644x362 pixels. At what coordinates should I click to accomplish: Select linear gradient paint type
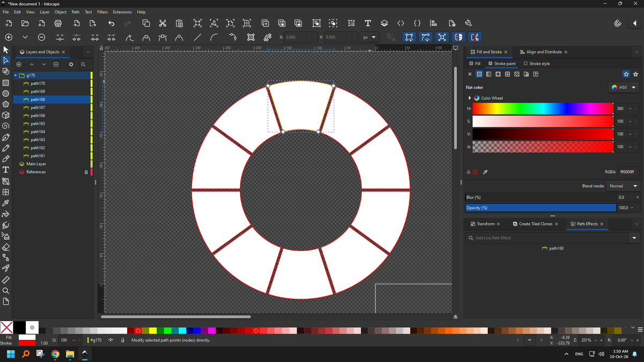pos(489,74)
